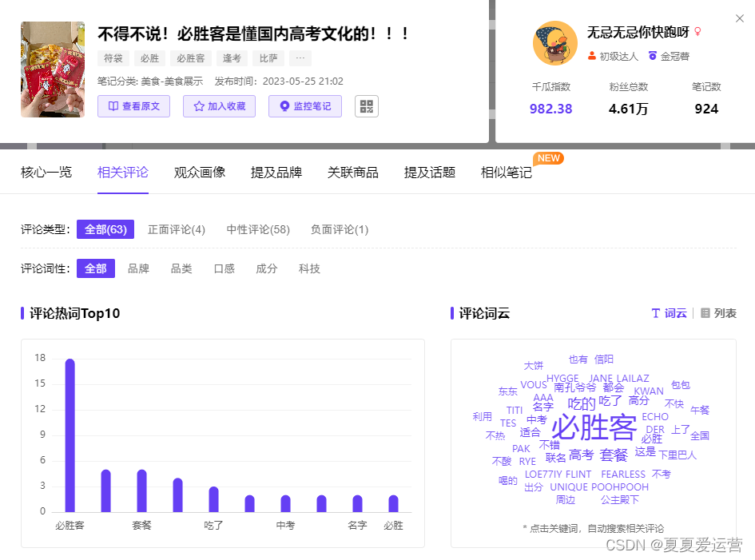Click the bar labeled 套餐 in the chart
This screenshot has height=560, width=755.
(141, 490)
